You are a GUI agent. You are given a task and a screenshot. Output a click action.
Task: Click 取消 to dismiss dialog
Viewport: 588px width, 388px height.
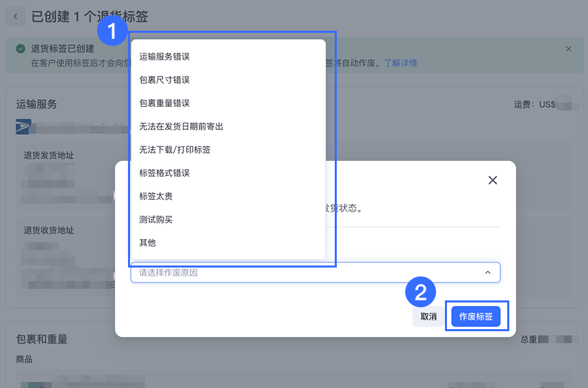[429, 316]
